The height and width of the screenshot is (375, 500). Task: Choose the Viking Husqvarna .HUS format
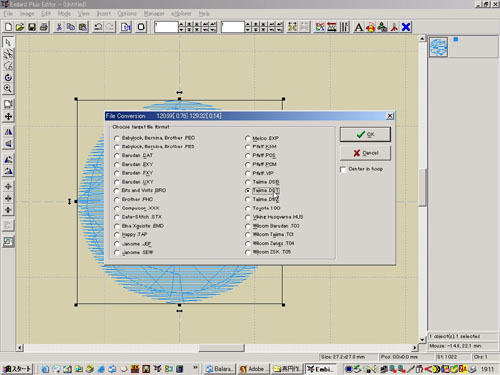[x=248, y=217]
